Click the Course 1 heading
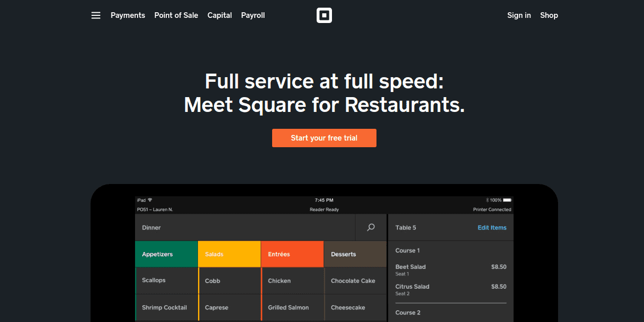The width and height of the screenshot is (644, 322). pos(408,250)
